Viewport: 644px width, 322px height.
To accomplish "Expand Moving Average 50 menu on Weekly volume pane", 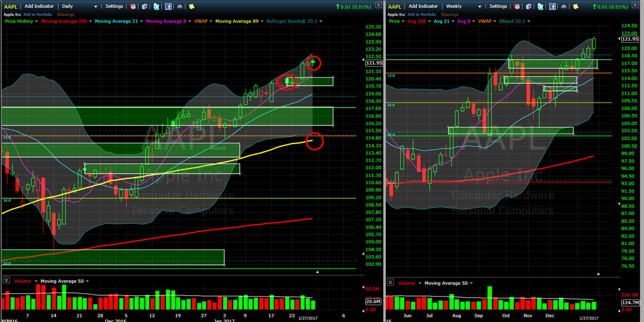I will pyautogui.click(x=471, y=283).
